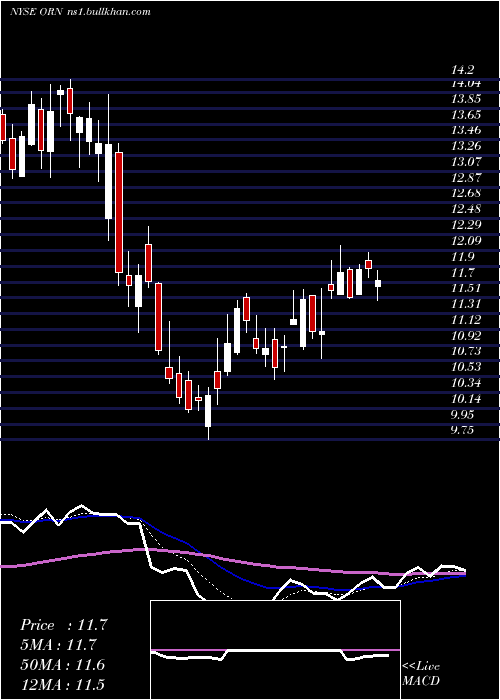Pick the 12.29 price level label
The height and width of the screenshot is (700, 500).
click(x=466, y=225)
